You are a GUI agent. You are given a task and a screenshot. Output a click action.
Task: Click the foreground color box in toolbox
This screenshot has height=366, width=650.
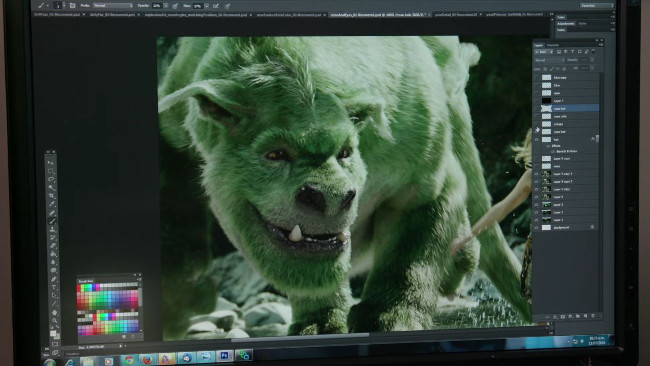click(x=52, y=333)
